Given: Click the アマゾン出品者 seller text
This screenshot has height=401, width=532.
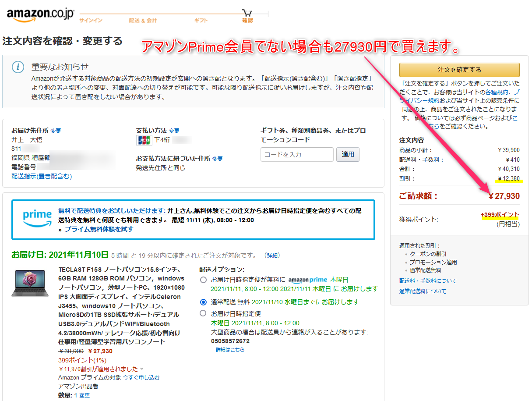Looking at the screenshot, I should coord(78,386).
